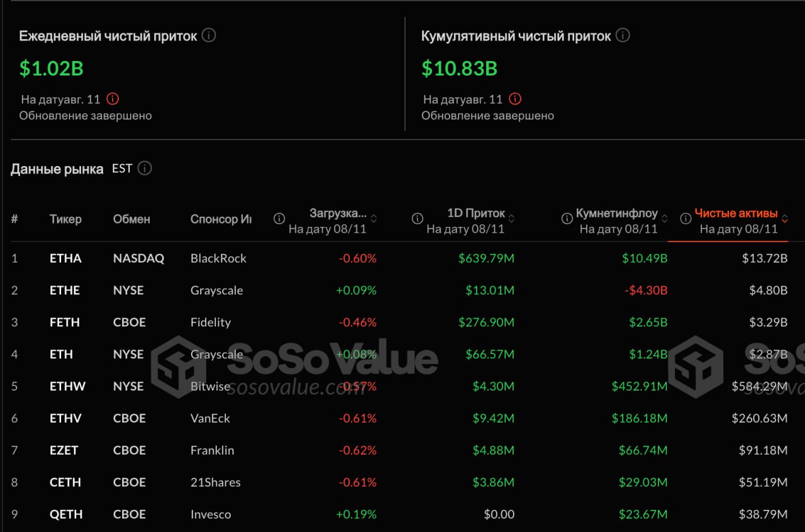
Task: Open the QETH ticker link
Action: click(x=66, y=514)
